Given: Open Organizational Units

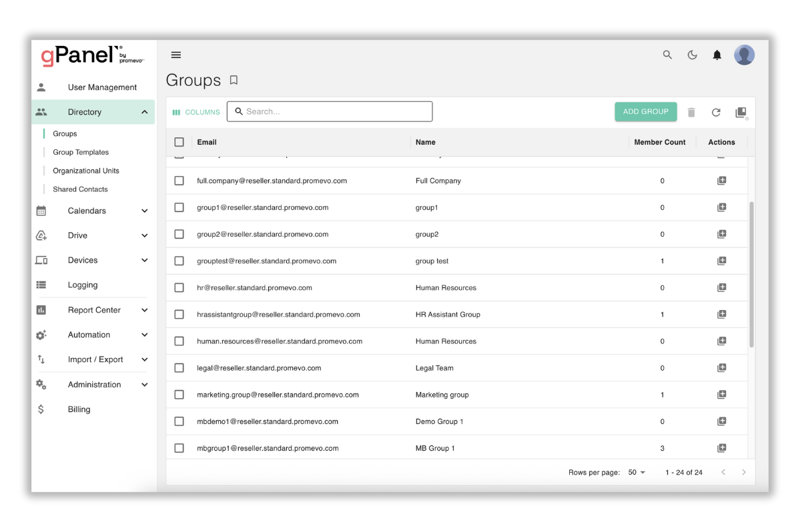Looking at the screenshot, I should (x=85, y=171).
